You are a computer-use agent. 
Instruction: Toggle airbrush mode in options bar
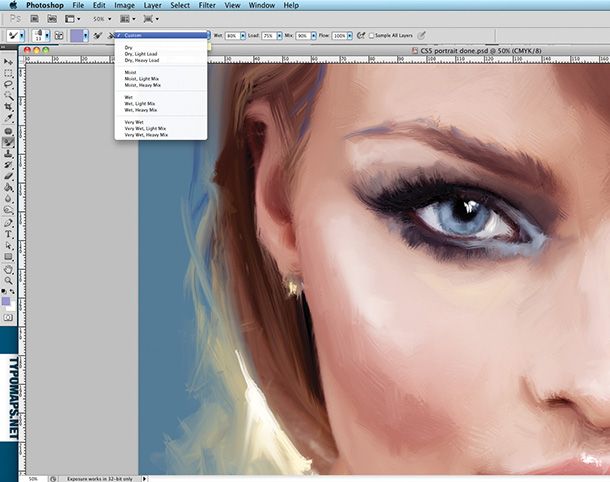pyautogui.click(x=361, y=35)
